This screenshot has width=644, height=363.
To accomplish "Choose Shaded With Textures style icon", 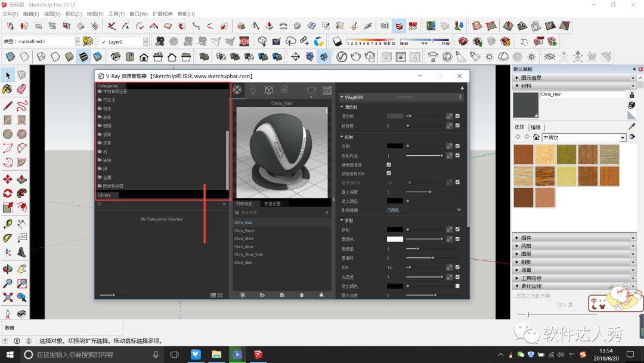I will point(83,57).
